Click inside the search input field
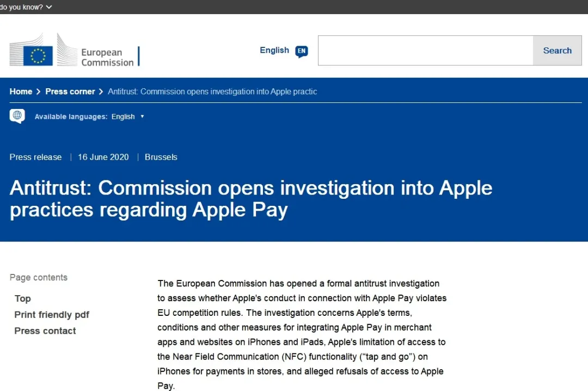The image size is (588, 391). coord(426,51)
